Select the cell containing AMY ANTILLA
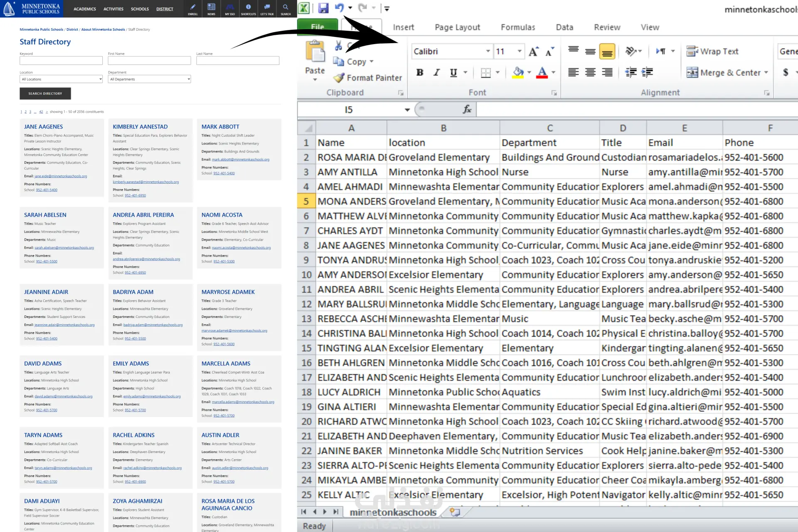This screenshot has width=798, height=532. [x=351, y=172]
